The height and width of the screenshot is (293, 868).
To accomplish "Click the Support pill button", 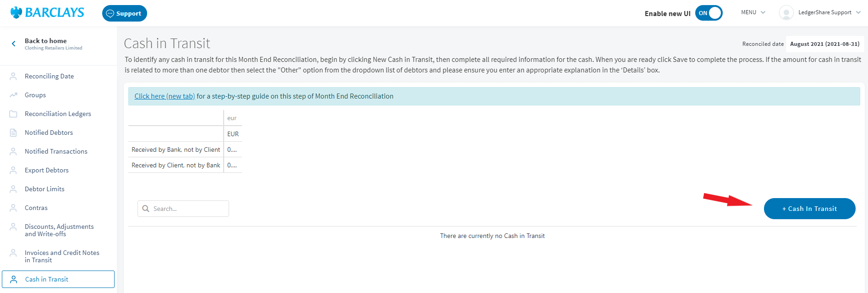I will [x=124, y=13].
